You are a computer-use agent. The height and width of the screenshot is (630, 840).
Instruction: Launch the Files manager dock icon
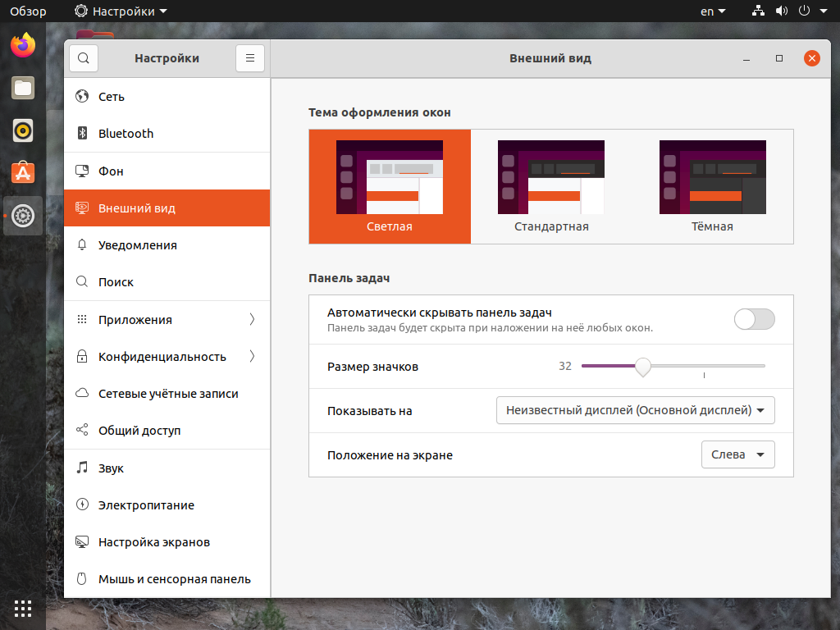click(x=23, y=88)
